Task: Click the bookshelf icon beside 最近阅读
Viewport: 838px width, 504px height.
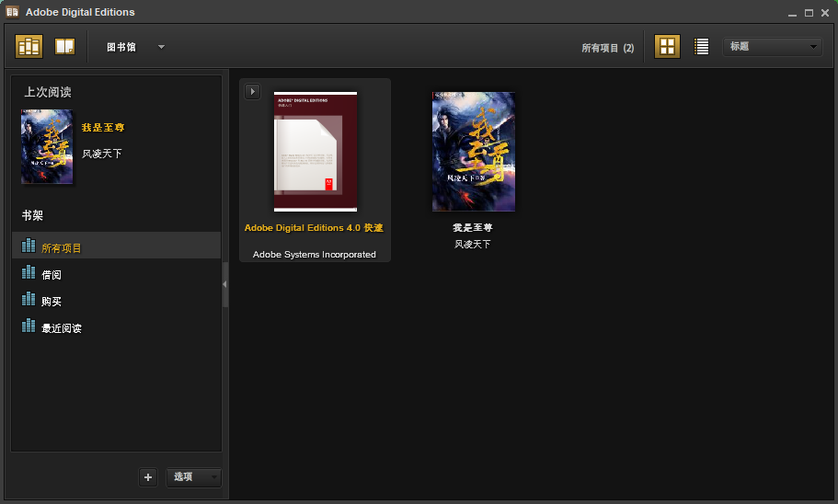Action: (x=29, y=326)
